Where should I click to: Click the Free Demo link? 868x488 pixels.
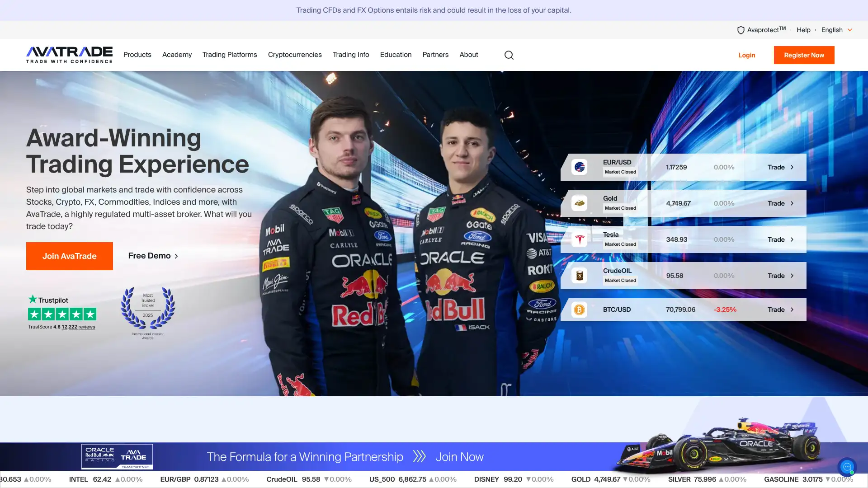[153, 256]
